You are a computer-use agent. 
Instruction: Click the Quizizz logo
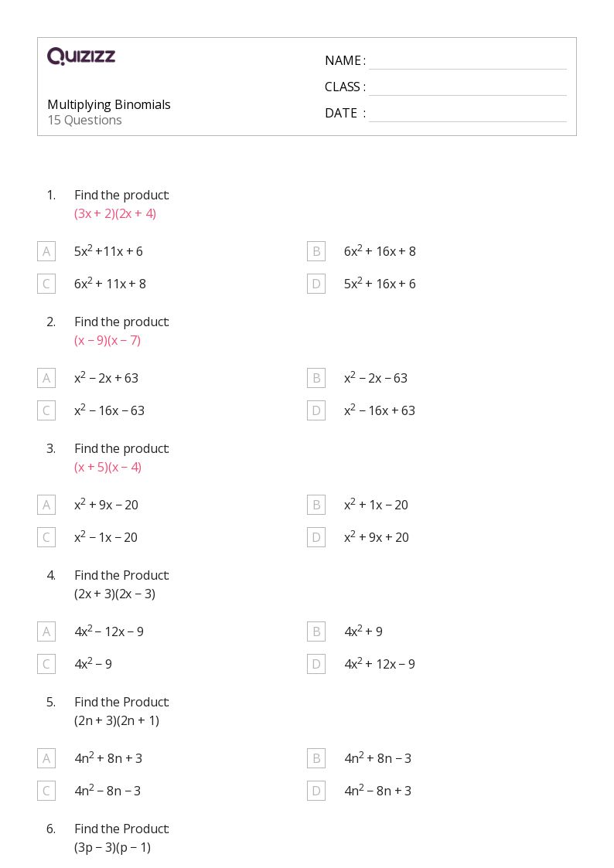click(81, 56)
